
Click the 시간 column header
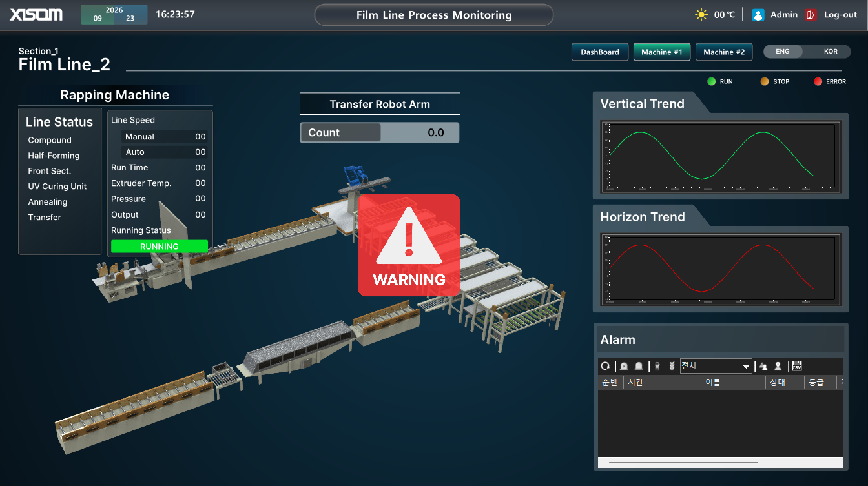click(662, 382)
